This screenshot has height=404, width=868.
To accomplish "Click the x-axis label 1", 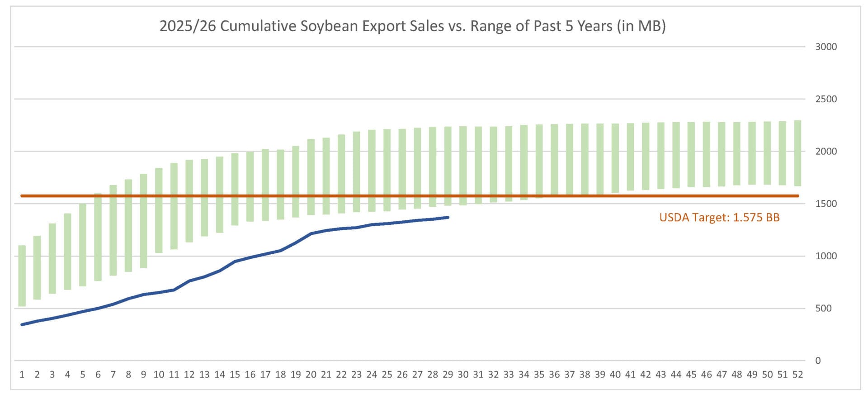I will tap(22, 375).
